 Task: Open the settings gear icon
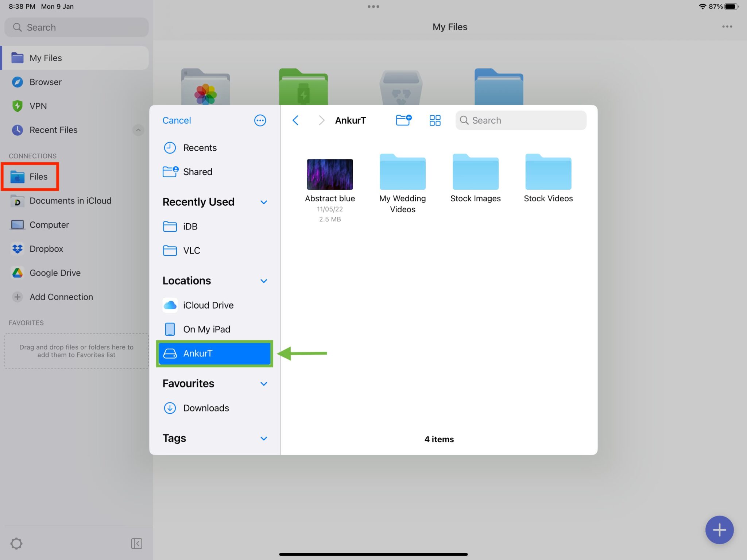pyautogui.click(x=16, y=544)
